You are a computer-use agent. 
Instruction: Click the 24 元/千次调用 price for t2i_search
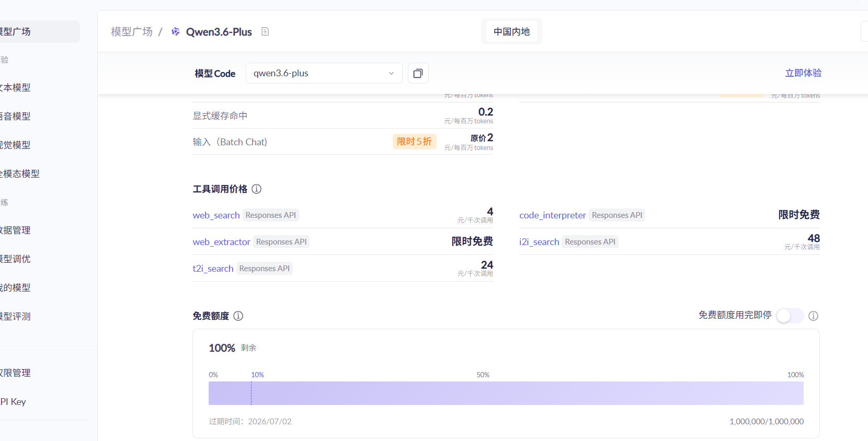coord(475,269)
